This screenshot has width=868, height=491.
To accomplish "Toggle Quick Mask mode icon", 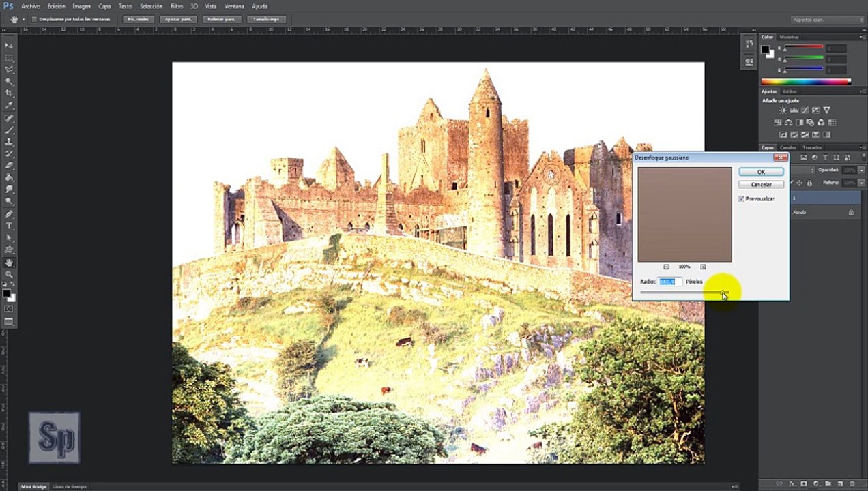I will pyautogui.click(x=9, y=309).
